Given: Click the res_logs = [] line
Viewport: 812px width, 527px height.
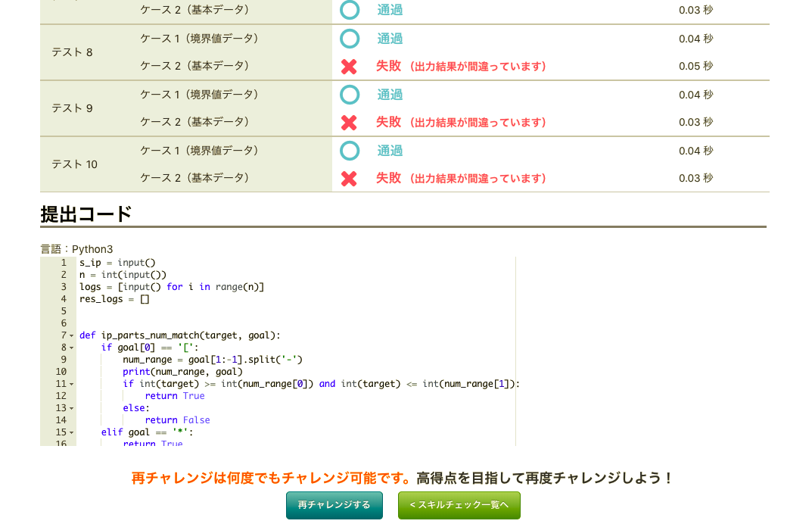Looking at the screenshot, I should click(114, 299).
